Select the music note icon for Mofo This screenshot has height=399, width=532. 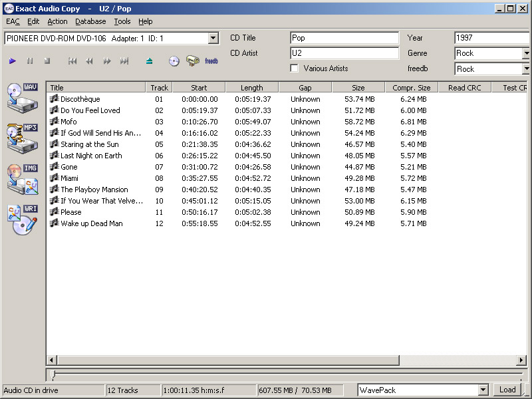[x=54, y=121]
